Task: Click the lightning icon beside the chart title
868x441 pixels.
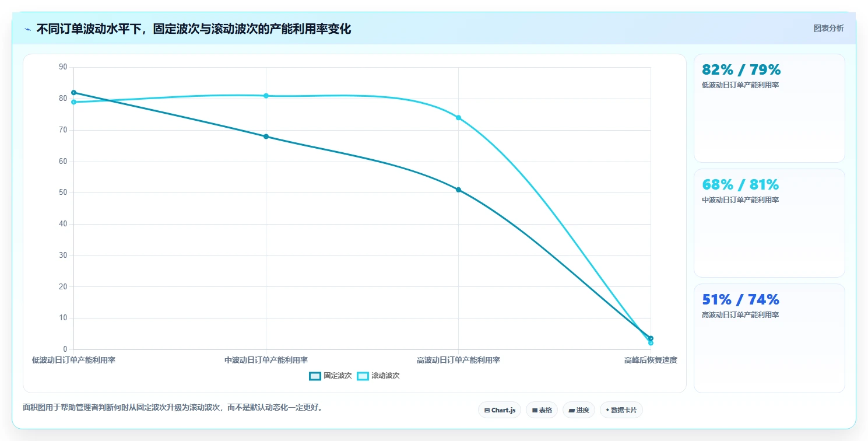Action: point(27,29)
